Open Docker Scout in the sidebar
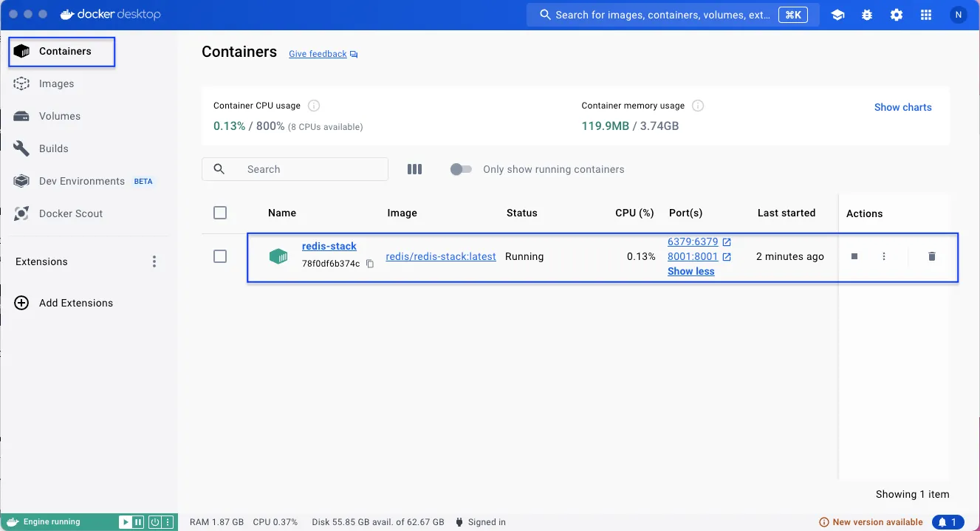 [x=58, y=213]
